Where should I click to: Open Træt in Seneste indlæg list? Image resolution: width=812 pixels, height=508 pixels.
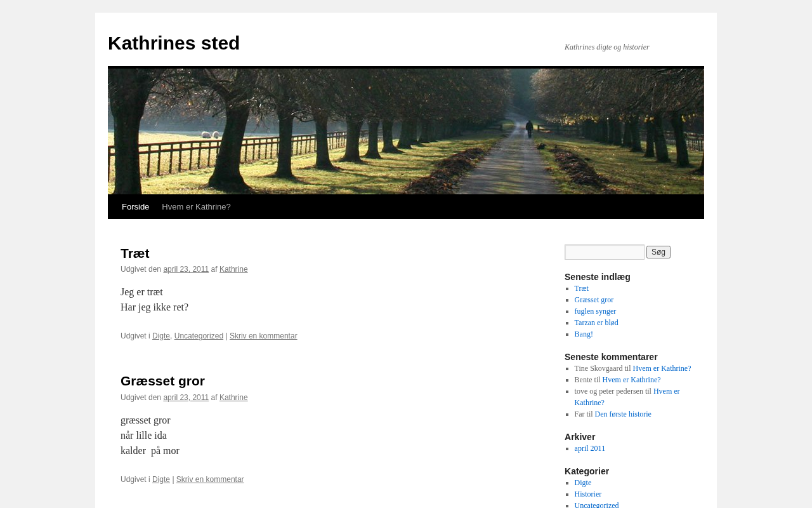pos(582,288)
